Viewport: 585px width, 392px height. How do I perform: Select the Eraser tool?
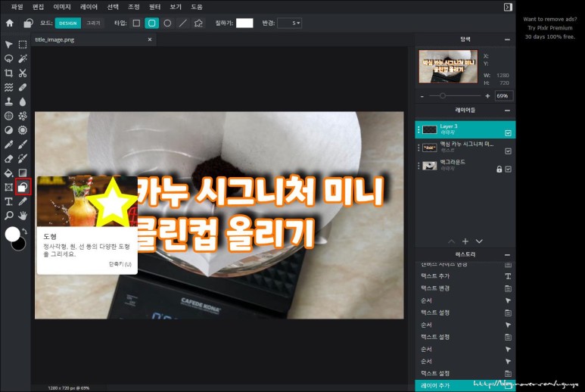(x=8, y=158)
